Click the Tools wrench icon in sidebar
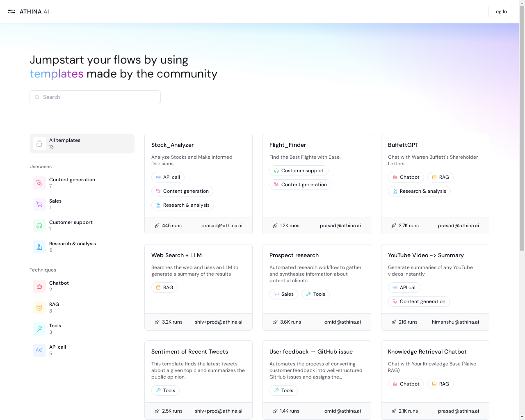 pyautogui.click(x=39, y=329)
